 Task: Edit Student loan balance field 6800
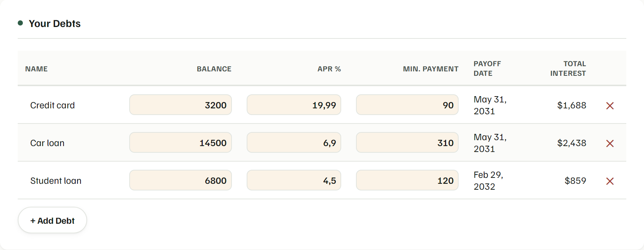tap(181, 180)
